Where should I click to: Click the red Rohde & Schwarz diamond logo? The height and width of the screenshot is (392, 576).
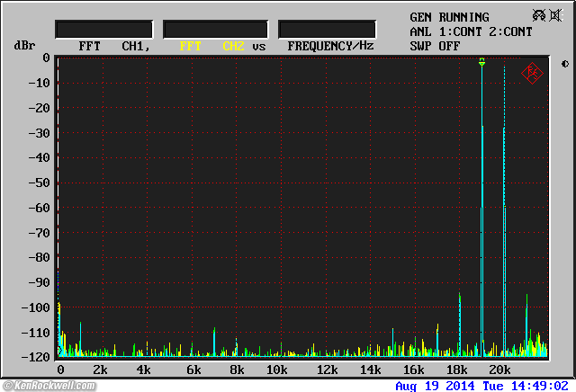click(532, 74)
